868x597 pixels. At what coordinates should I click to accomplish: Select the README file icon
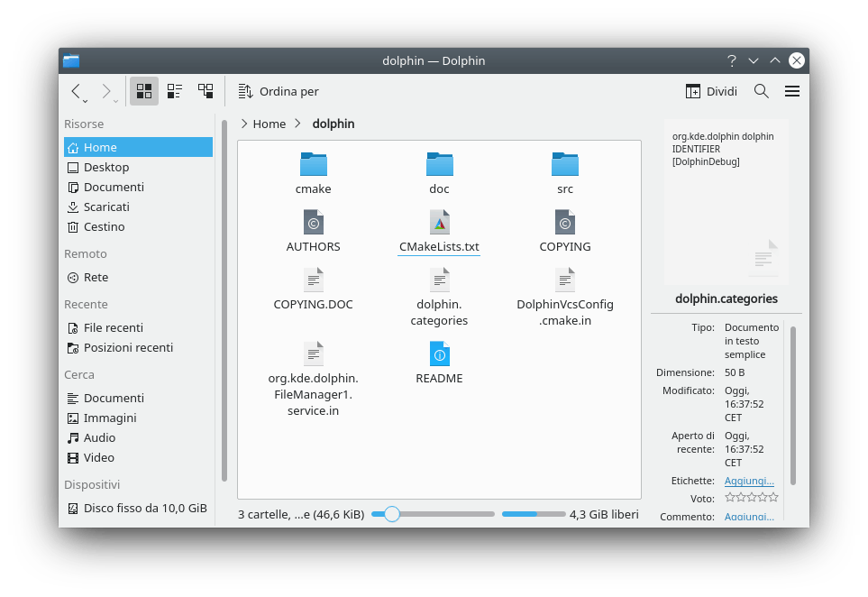tap(439, 354)
